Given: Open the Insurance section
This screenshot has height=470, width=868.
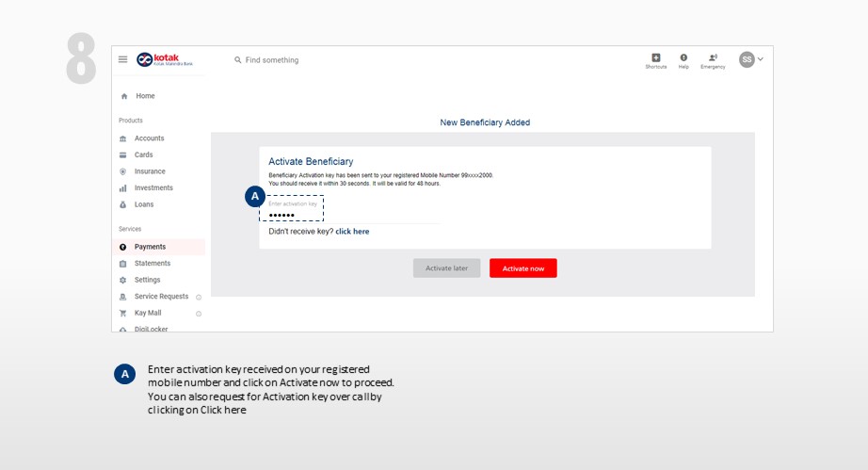Looking at the screenshot, I should (x=149, y=171).
